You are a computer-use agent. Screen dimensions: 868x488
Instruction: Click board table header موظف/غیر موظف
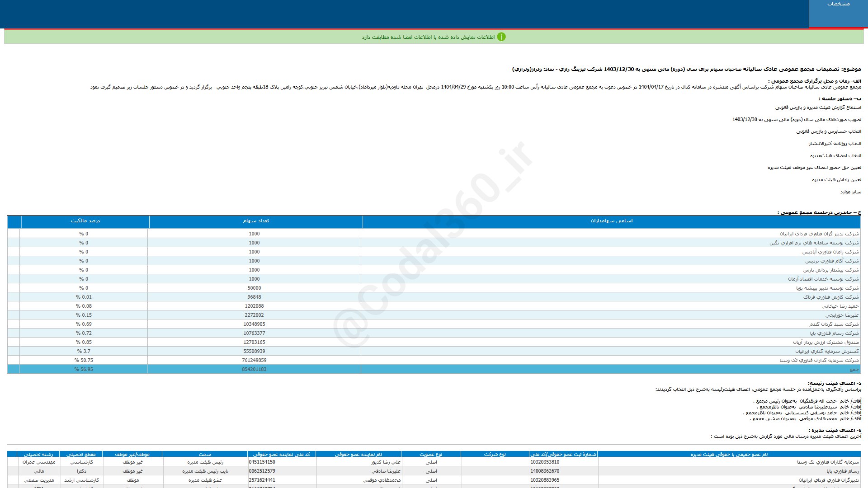click(x=132, y=454)
